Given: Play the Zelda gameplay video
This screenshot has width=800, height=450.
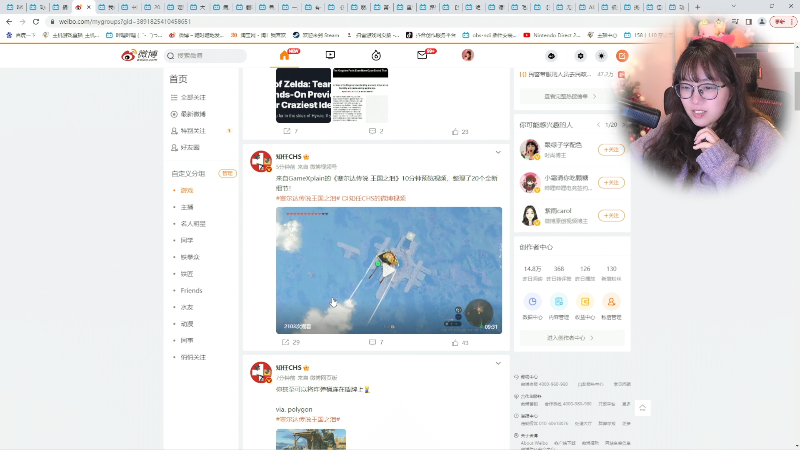Looking at the screenshot, I should (x=389, y=270).
